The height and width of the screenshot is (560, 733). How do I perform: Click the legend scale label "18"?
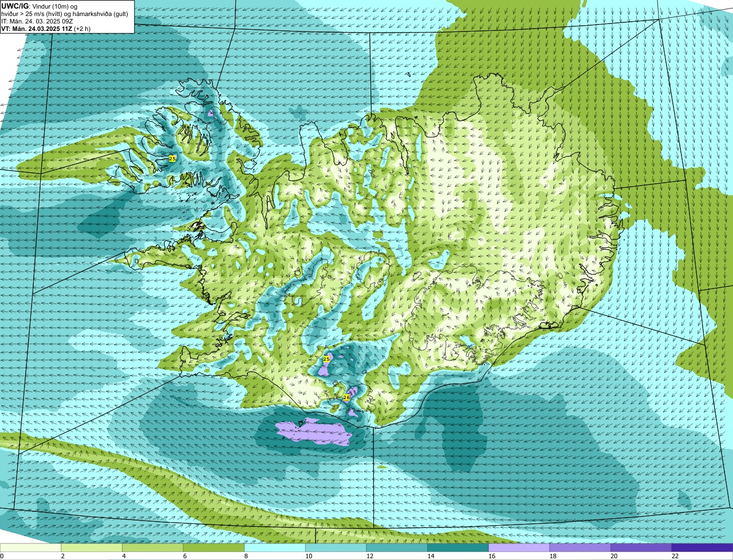point(553,556)
